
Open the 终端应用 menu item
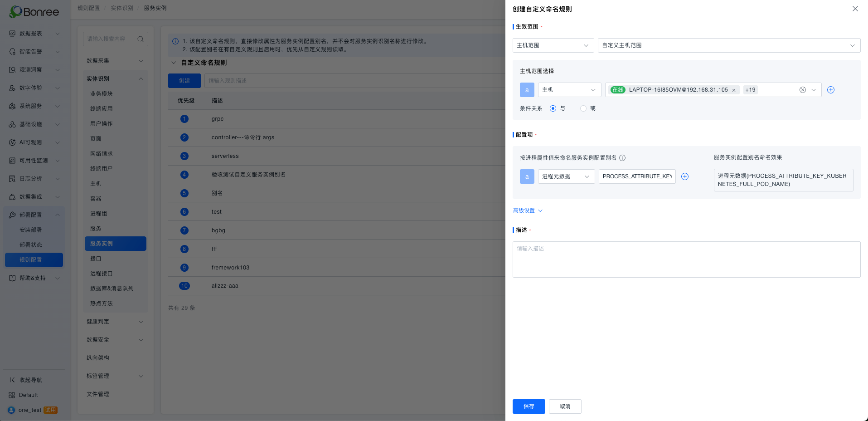115,109
